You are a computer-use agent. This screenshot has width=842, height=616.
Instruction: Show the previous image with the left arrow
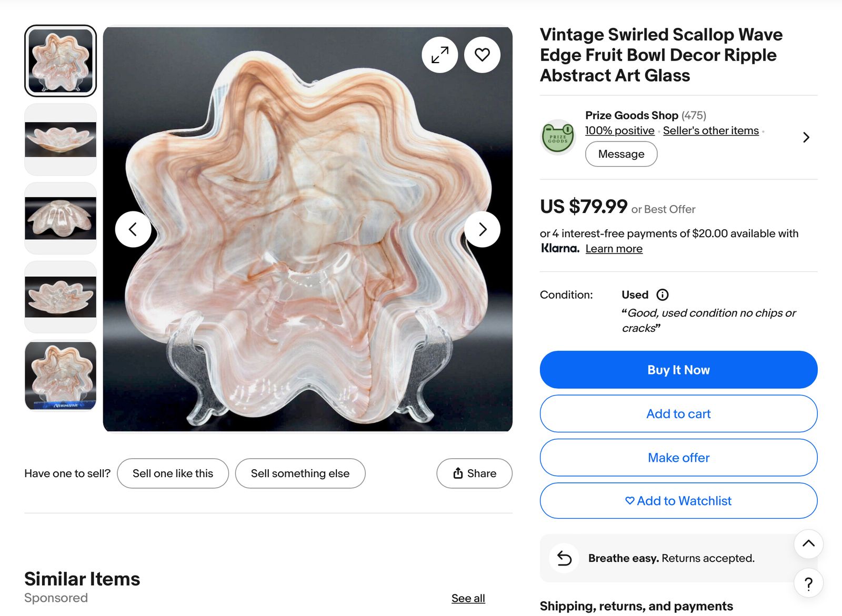133,229
